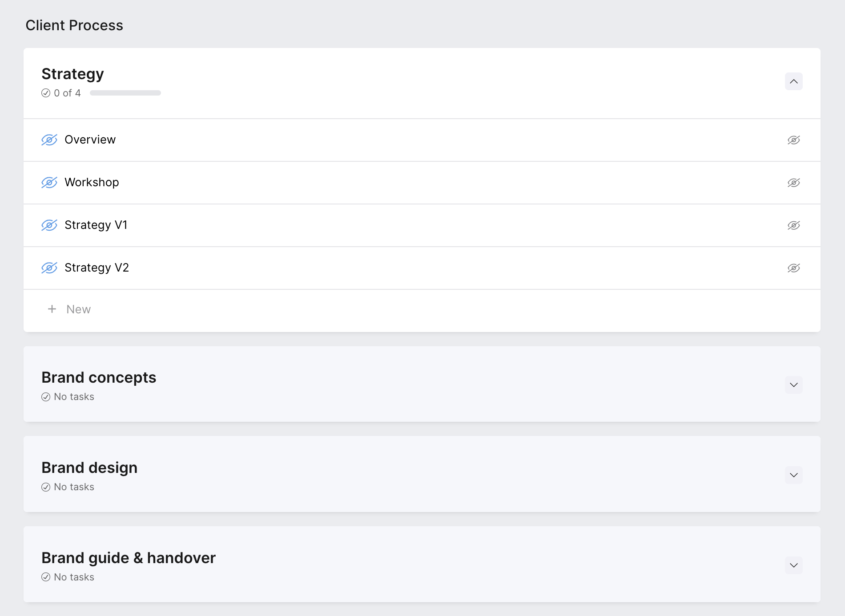Click the Strategy progress bar
This screenshot has height=616, width=845.
coord(125,93)
